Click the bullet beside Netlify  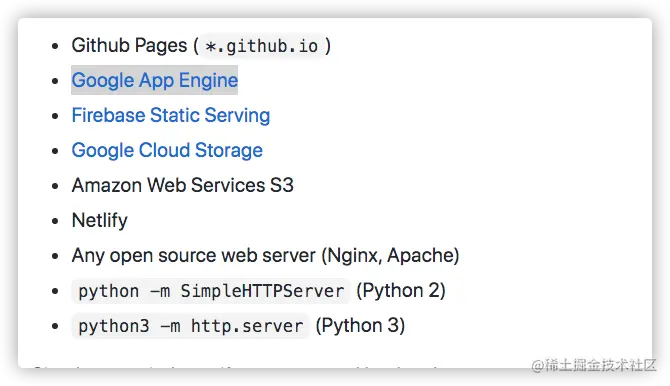[x=55, y=221]
